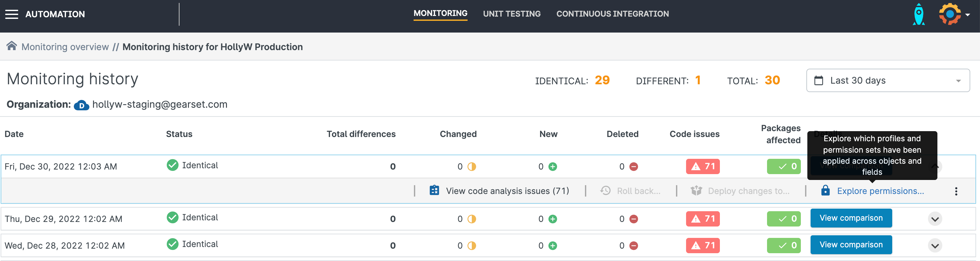The height and width of the screenshot is (261, 980).
Task: Open the Monitoring overview breadcrumb link
Action: [65, 47]
